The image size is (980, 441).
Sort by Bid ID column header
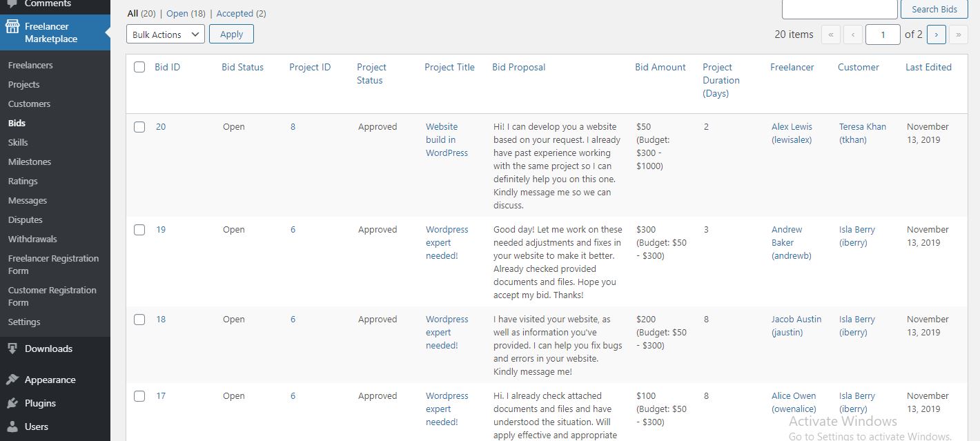(167, 67)
